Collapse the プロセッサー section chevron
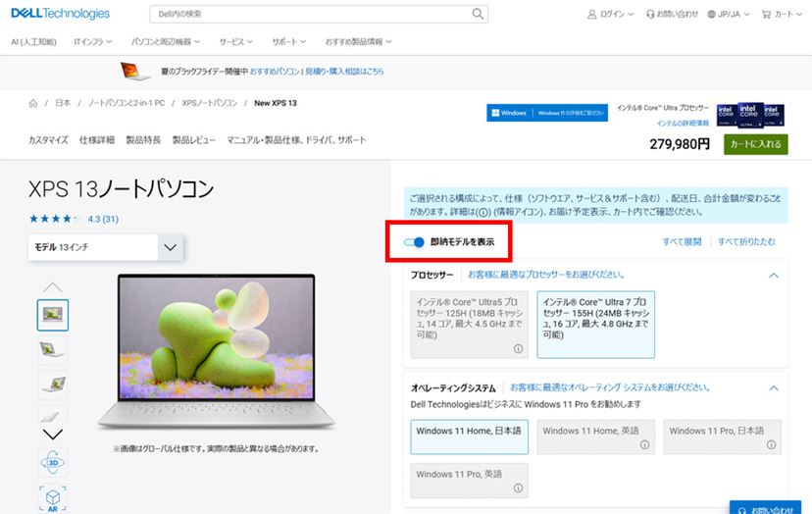Image resolution: width=812 pixels, height=514 pixels. [x=774, y=275]
